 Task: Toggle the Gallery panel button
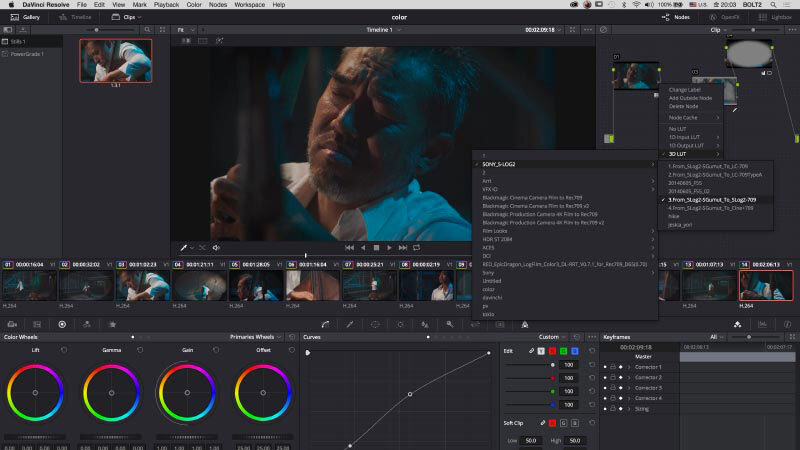[26, 17]
